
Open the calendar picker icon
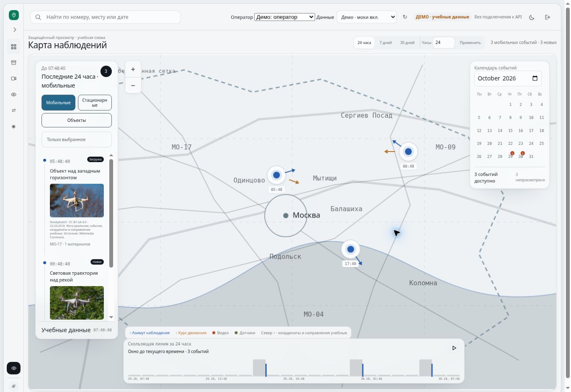(x=535, y=78)
